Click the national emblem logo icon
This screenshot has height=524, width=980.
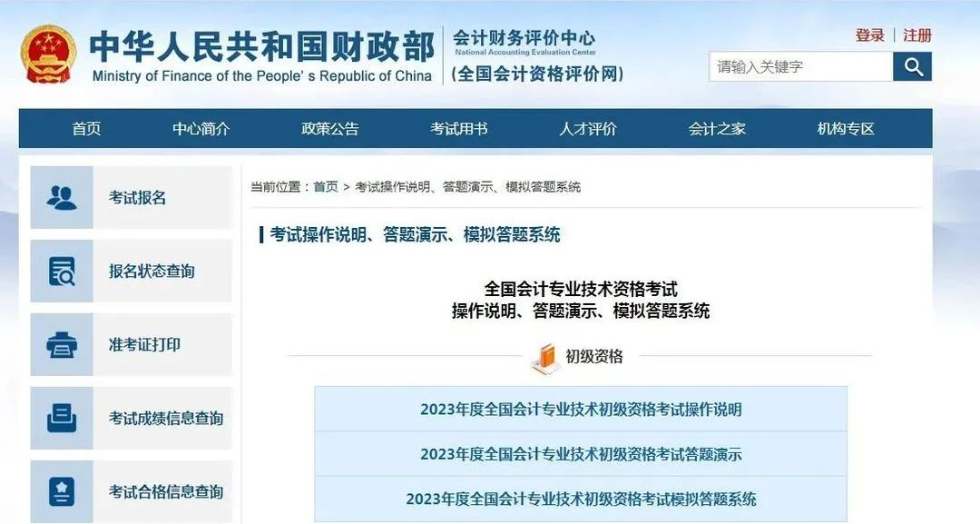(x=48, y=54)
